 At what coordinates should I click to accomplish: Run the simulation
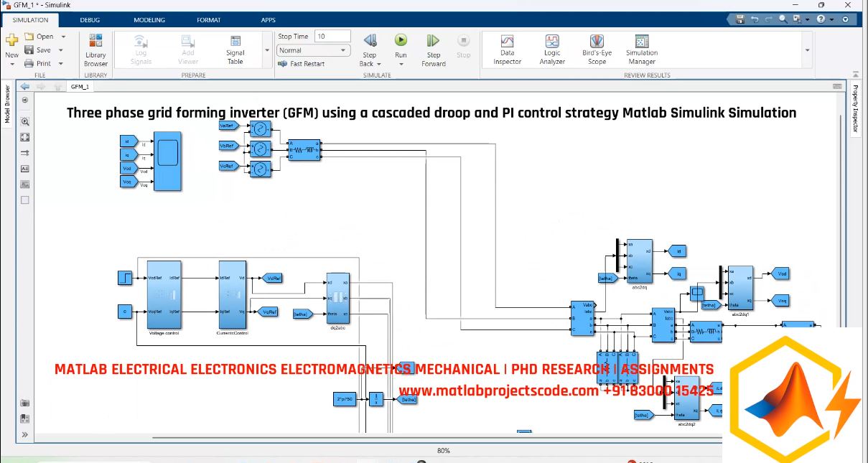click(401, 45)
